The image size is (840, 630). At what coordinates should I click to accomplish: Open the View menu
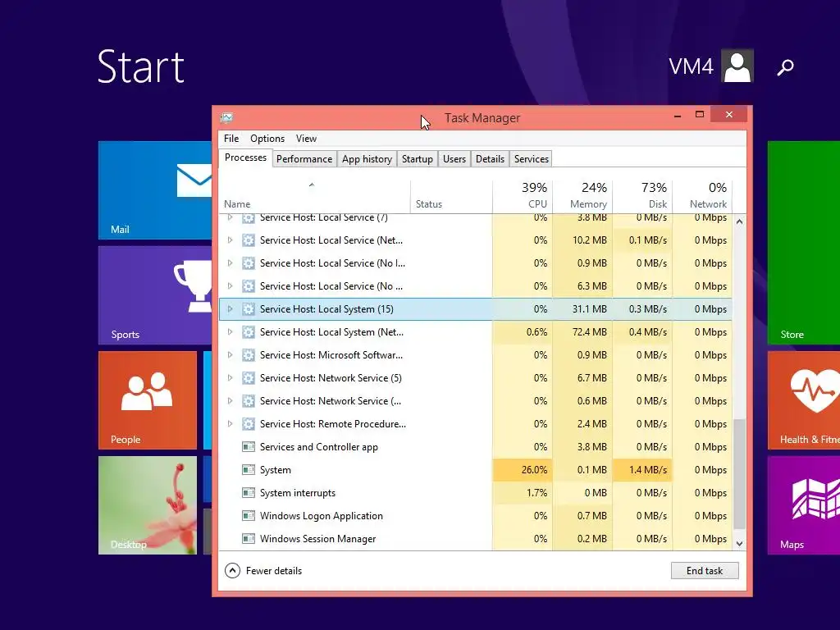pos(307,138)
